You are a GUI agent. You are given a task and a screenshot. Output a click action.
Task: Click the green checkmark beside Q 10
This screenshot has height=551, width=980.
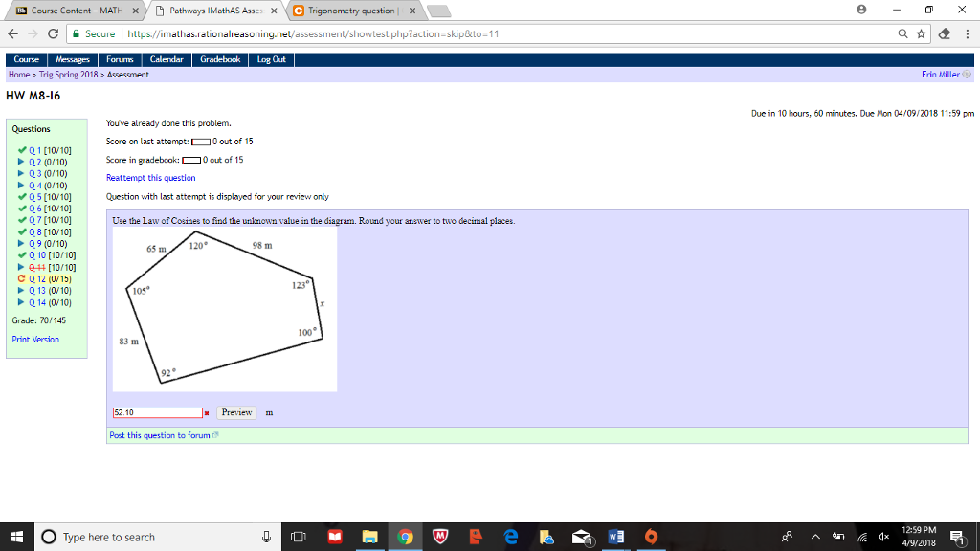(21, 255)
